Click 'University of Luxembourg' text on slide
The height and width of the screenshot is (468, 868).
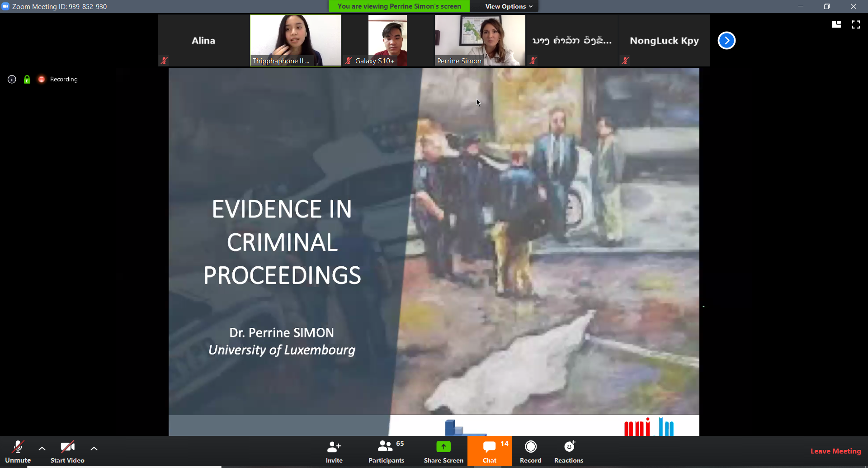click(282, 350)
